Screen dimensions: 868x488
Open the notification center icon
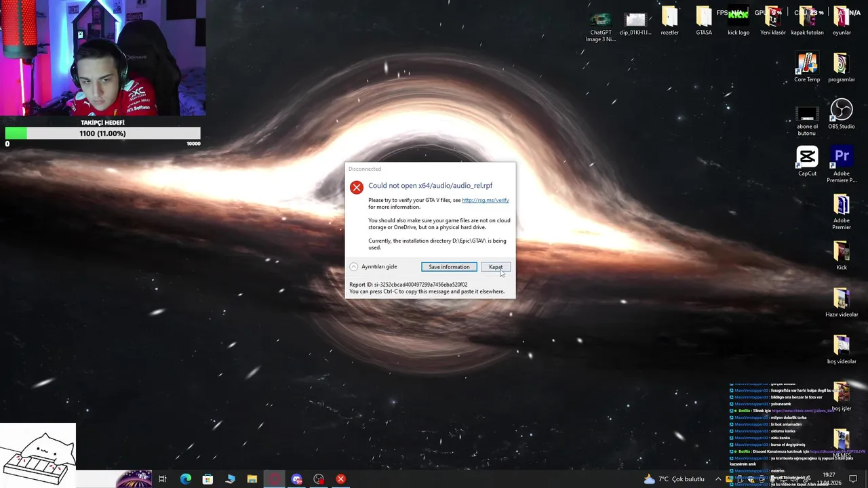coord(853,479)
